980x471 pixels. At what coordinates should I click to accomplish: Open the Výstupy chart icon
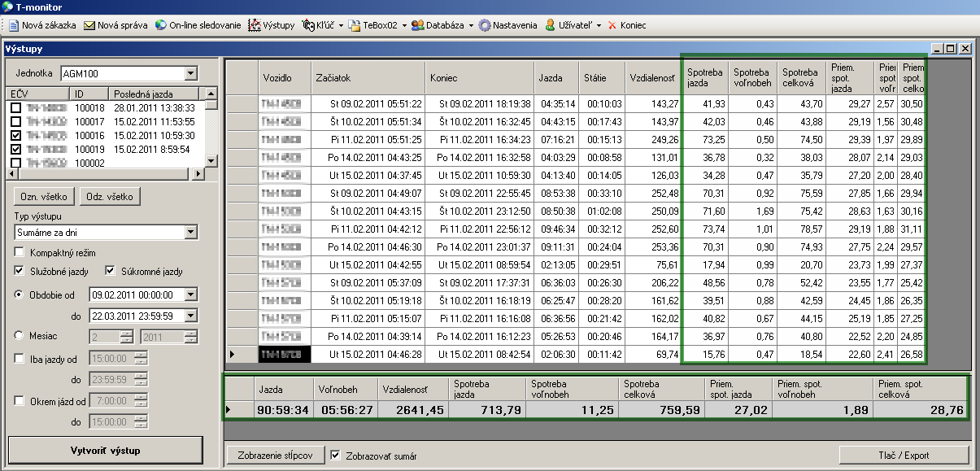[x=255, y=25]
